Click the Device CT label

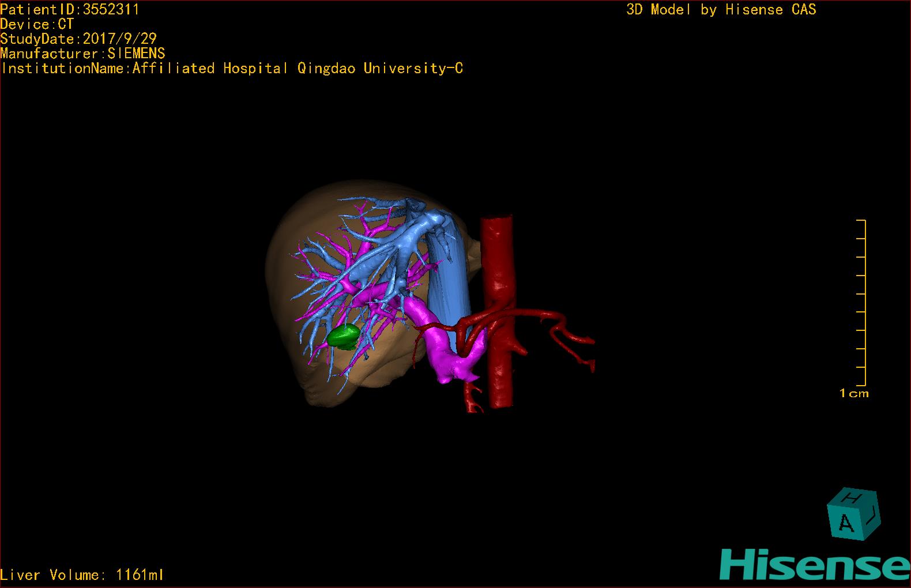coord(37,24)
